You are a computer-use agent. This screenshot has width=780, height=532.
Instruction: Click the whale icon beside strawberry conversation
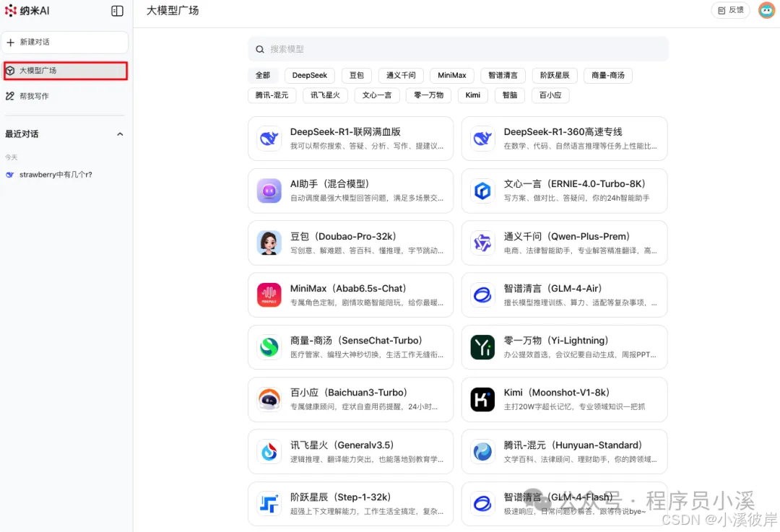[x=9, y=175]
